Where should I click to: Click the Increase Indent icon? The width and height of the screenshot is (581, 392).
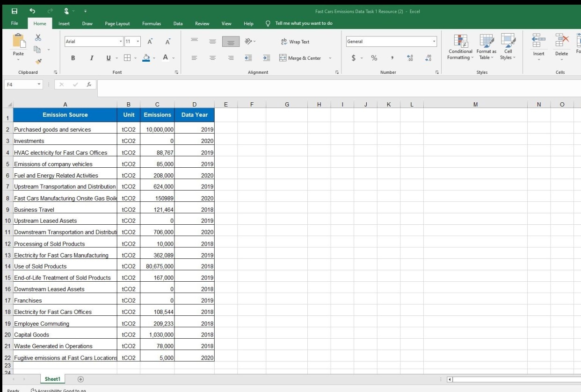[267, 58]
